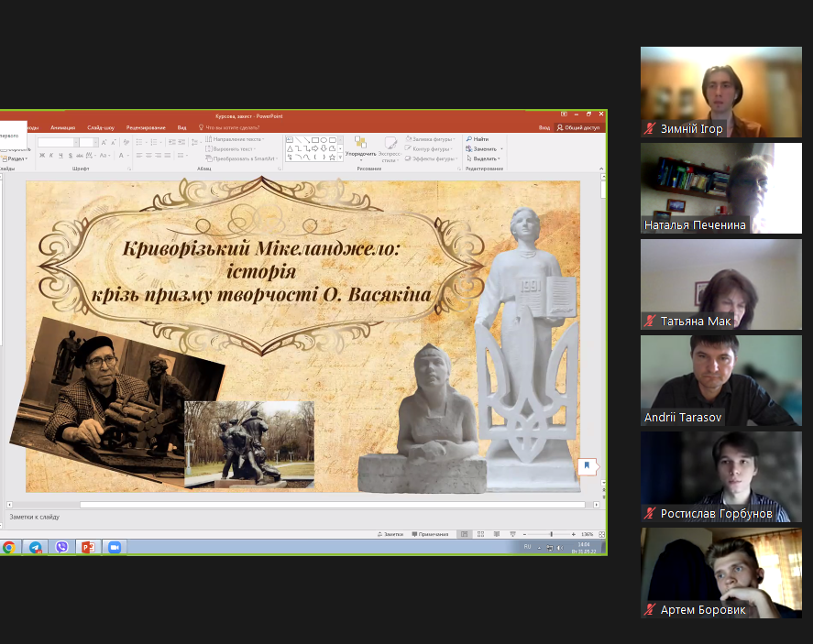This screenshot has height=644, width=813.
Task: Toggle the Примечания comments pane
Action: 429,534
